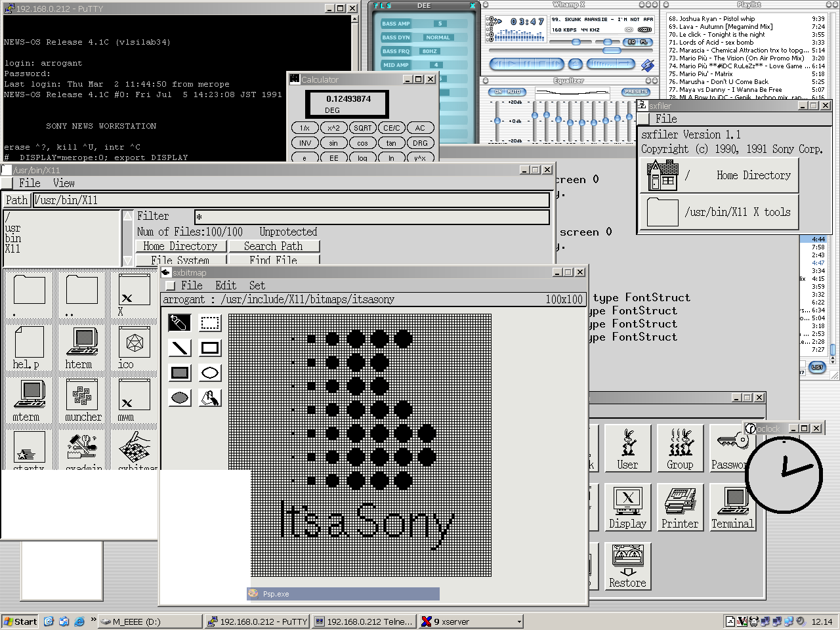
Task: Toggle the equalizer ON button
Action: (498, 92)
